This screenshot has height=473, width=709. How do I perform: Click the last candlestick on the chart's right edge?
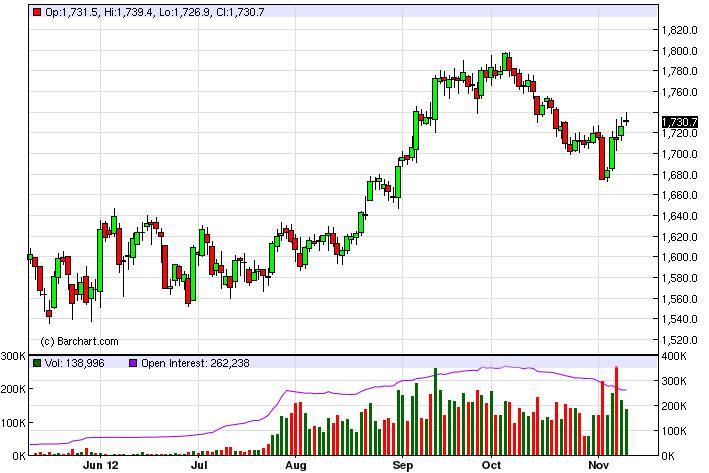pos(626,121)
